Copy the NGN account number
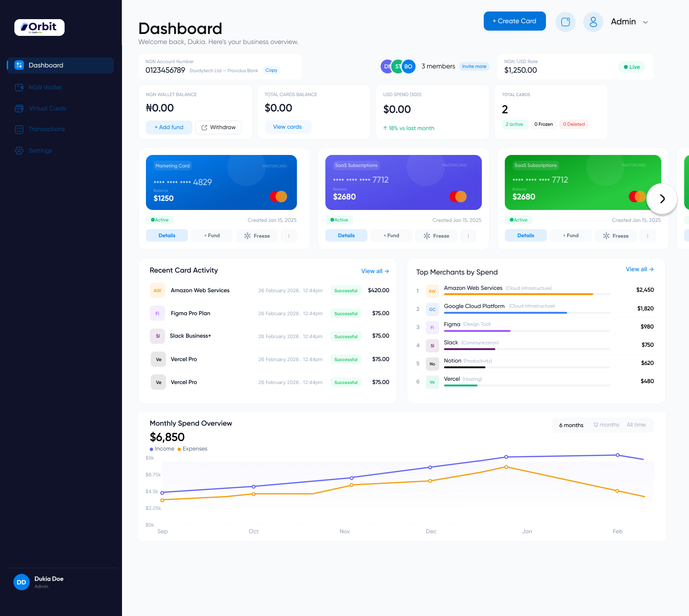Image resolution: width=689 pixels, height=616 pixels. (x=271, y=70)
